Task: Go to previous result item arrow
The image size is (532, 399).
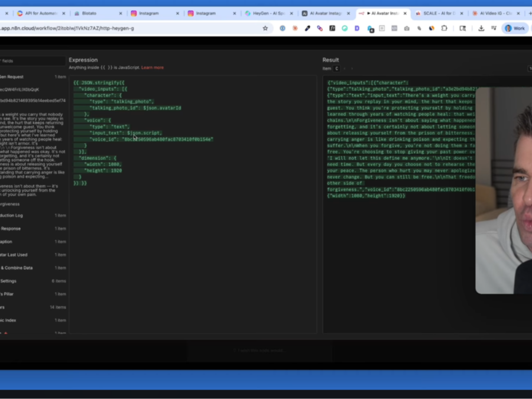Action: coord(345,69)
